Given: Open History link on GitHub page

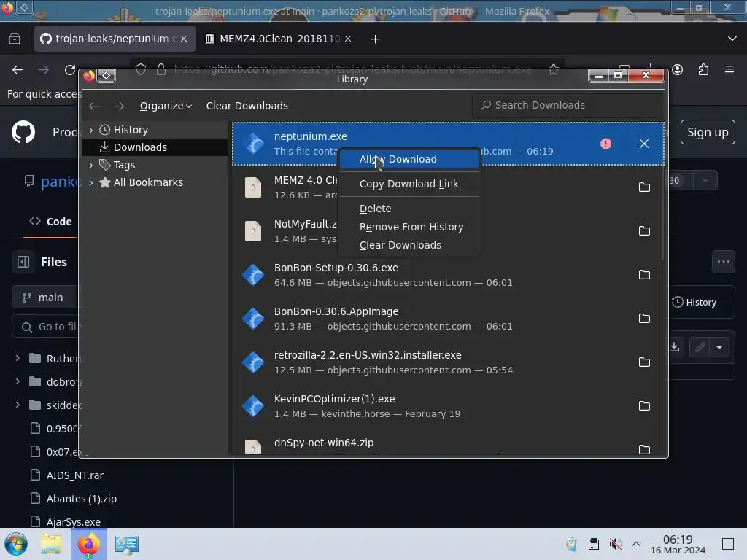Looking at the screenshot, I should [694, 303].
